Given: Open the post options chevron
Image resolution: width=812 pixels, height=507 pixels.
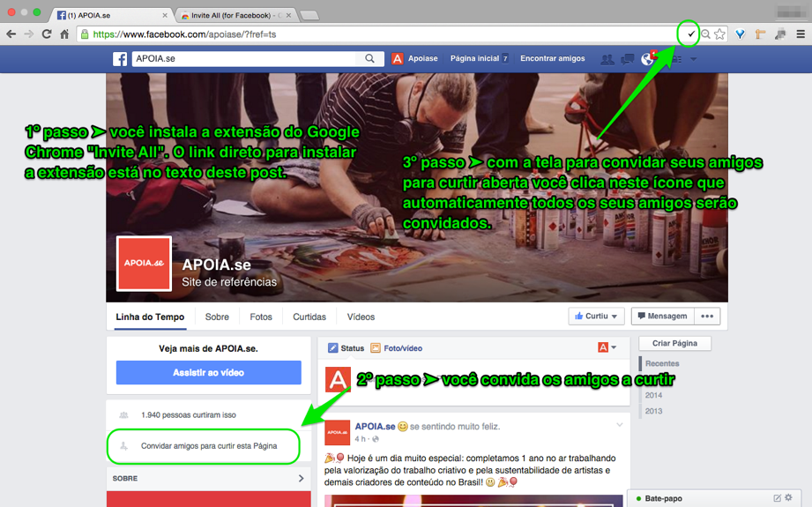Looking at the screenshot, I should click(x=619, y=425).
